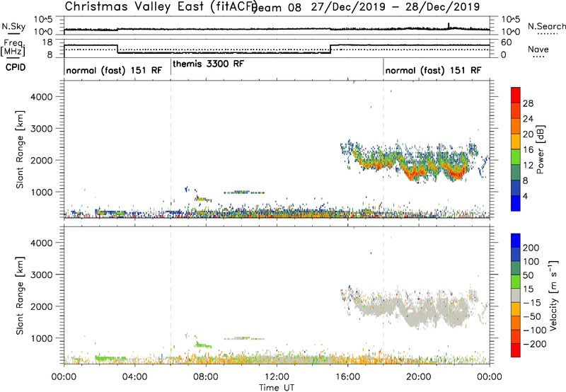The image size is (566, 392).
Task: Click the 'Time UT' axis title
Action: [277, 388]
